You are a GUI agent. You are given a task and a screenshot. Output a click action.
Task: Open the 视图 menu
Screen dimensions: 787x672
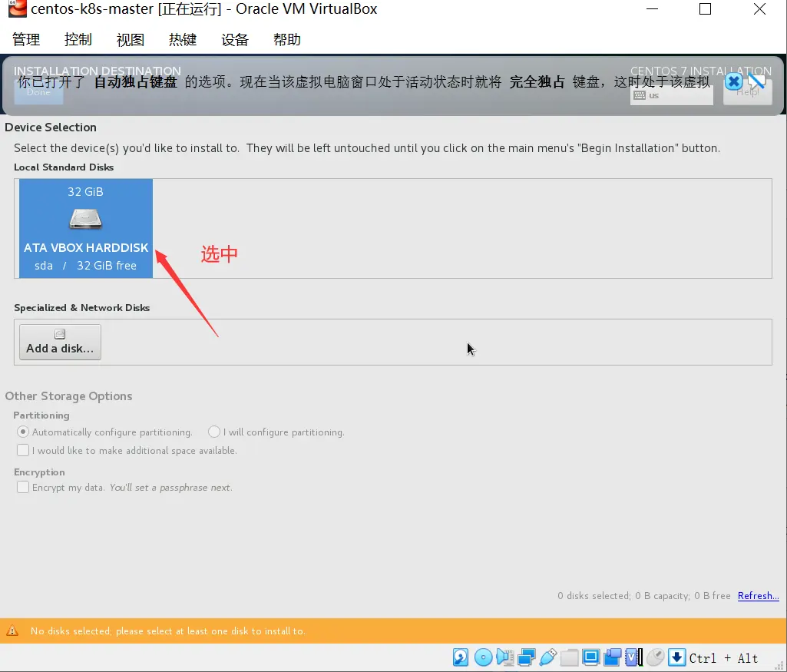tap(131, 39)
